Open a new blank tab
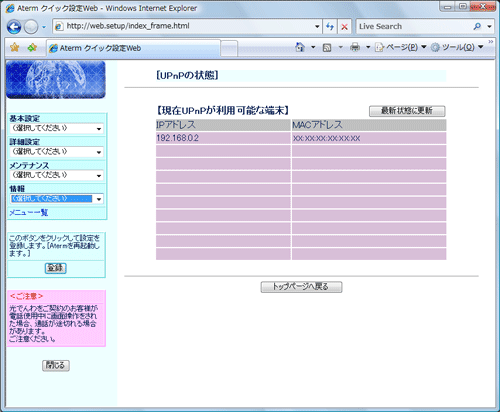Viewport: 500px width, 412px height. coord(229,49)
